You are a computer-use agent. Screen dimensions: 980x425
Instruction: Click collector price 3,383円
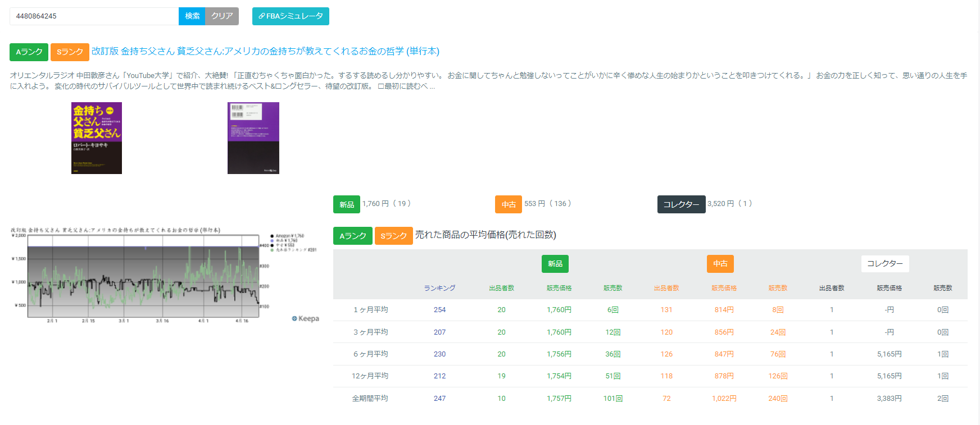click(x=889, y=399)
